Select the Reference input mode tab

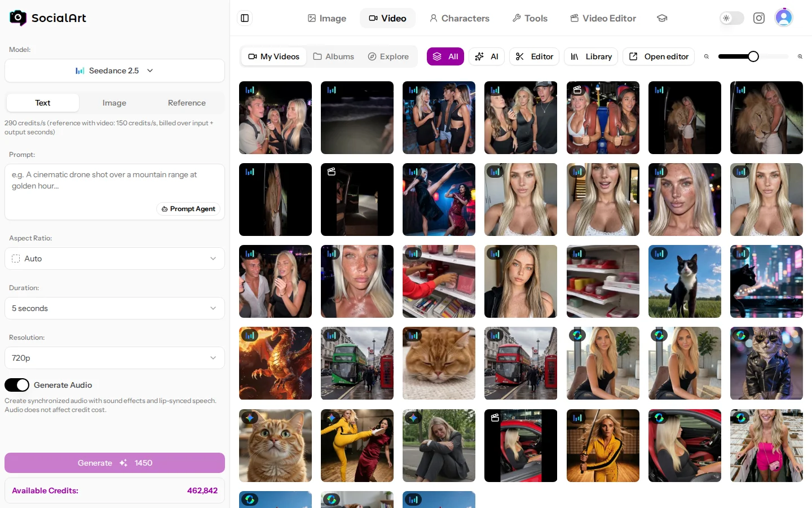[187, 103]
